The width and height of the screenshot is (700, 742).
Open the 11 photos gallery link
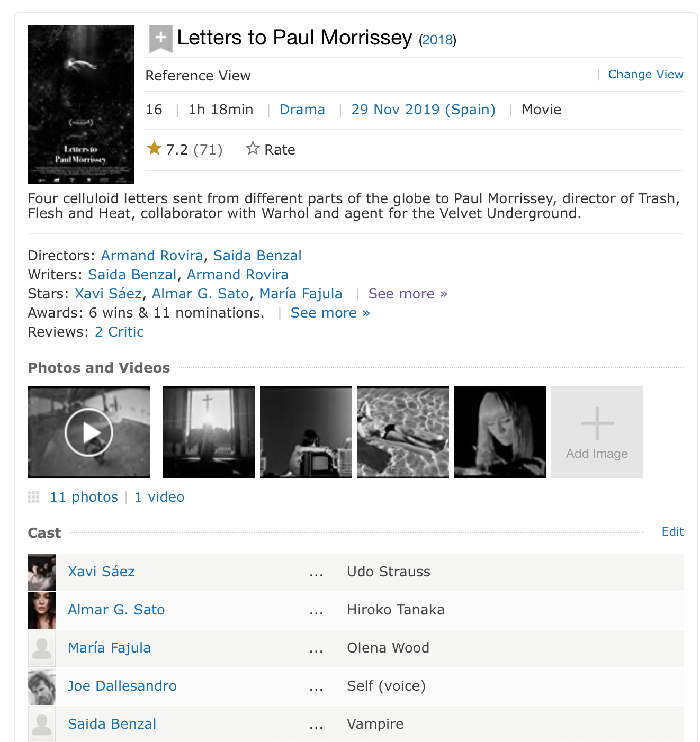84,497
